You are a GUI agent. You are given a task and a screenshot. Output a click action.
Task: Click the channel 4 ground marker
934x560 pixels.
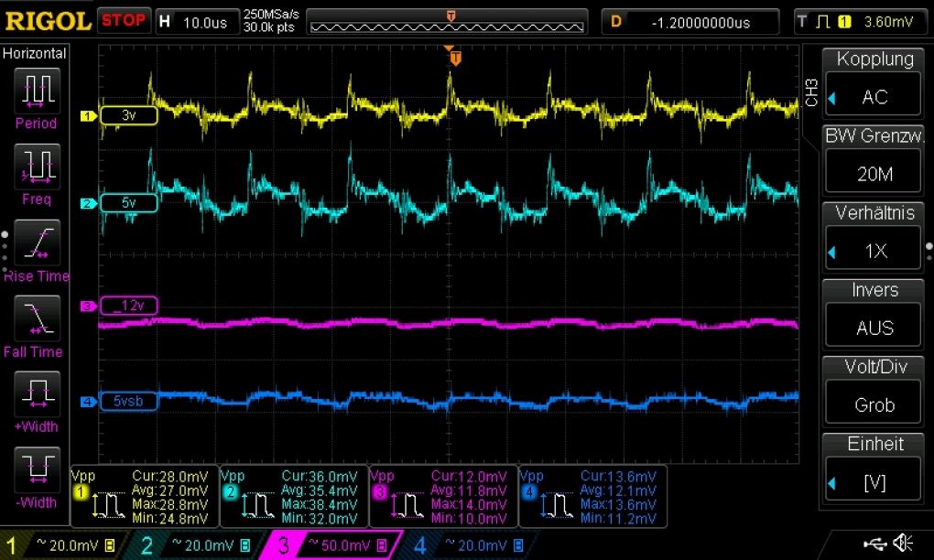pyautogui.click(x=88, y=402)
